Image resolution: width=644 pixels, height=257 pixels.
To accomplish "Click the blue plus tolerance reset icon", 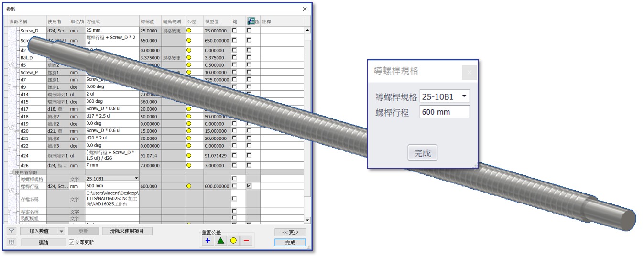I will [x=207, y=241].
